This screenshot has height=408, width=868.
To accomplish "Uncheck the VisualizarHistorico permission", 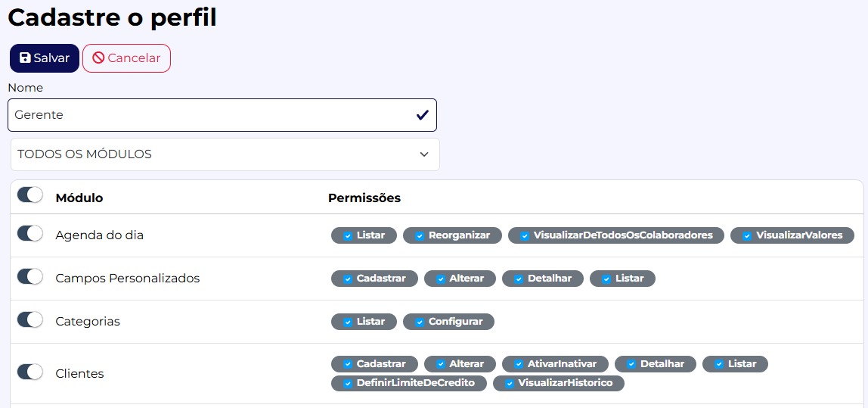I will pyautogui.click(x=510, y=383).
